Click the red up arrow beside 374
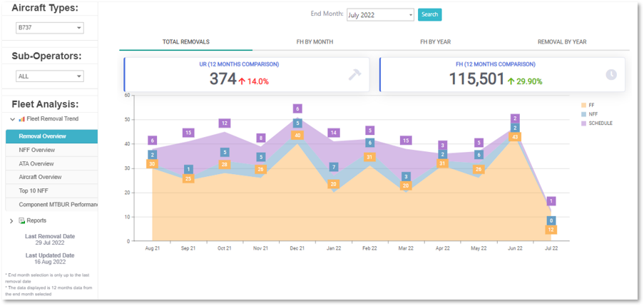This screenshot has height=306, width=644. [x=241, y=81]
